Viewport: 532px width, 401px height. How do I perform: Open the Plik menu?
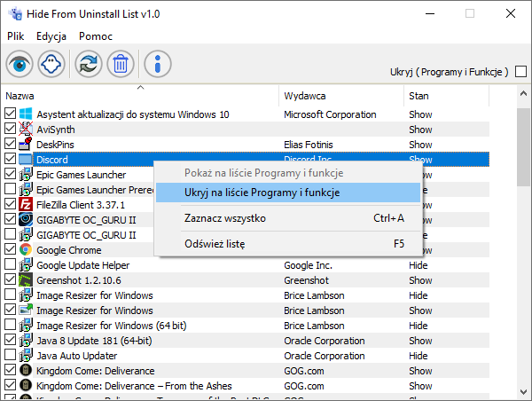pyautogui.click(x=16, y=36)
